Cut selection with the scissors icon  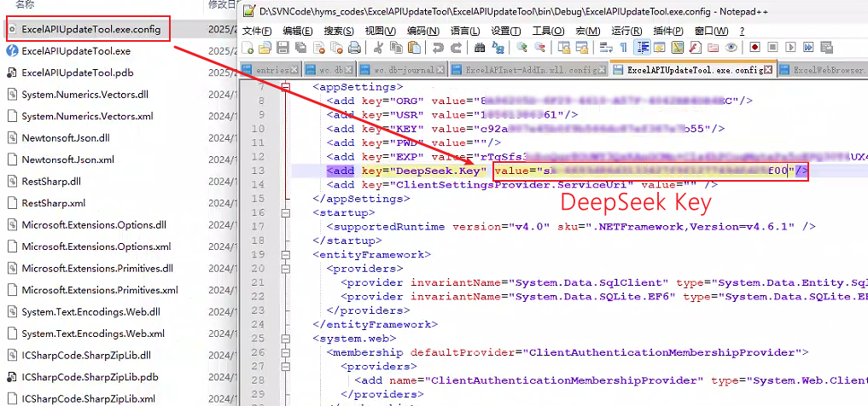(379, 48)
